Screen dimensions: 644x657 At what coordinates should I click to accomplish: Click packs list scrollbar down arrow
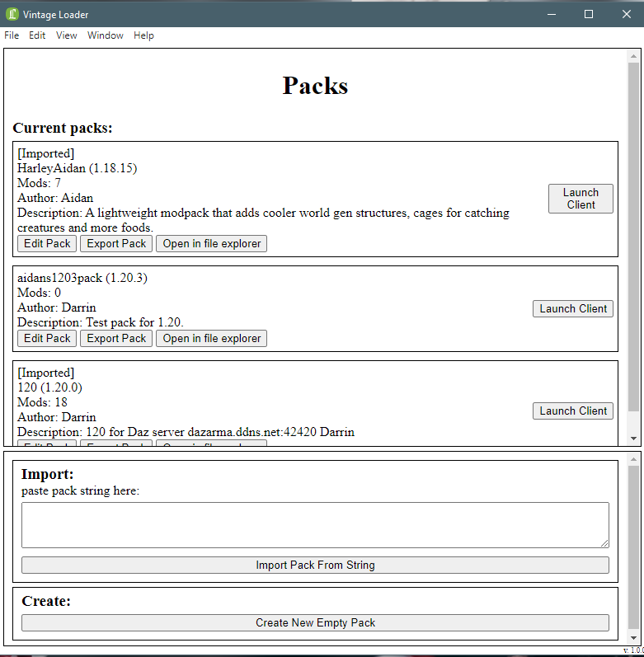(633, 439)
